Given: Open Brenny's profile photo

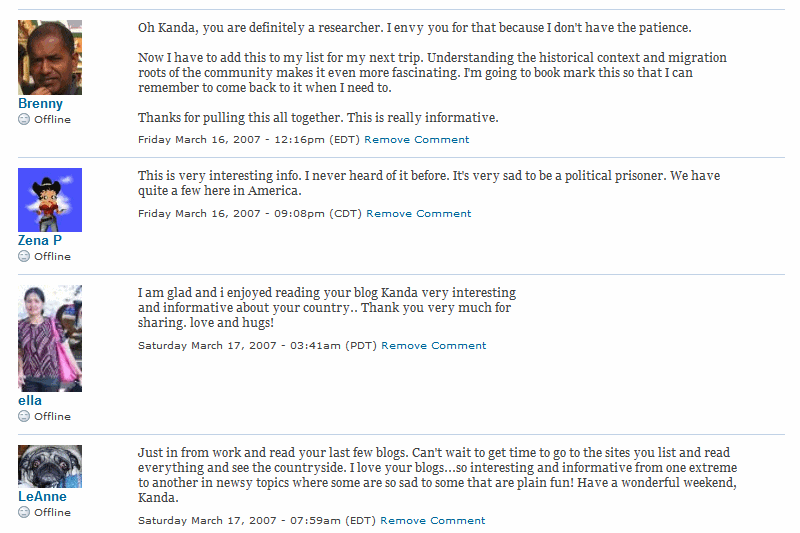Looking at the screenshot, I should (x=50, y=57).
